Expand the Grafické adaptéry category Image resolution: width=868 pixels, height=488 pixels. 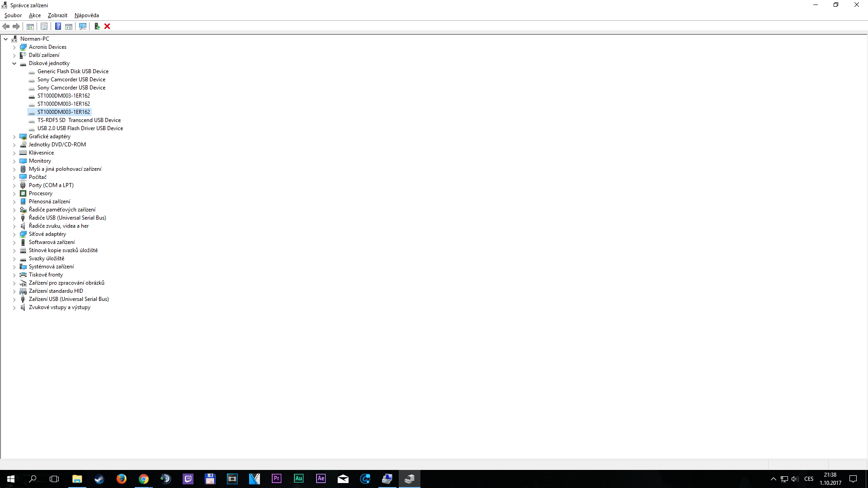(x=14, y=136)
